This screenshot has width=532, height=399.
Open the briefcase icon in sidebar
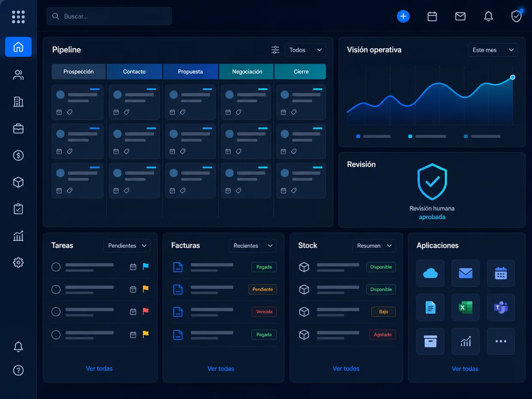(x=18, y=128)
